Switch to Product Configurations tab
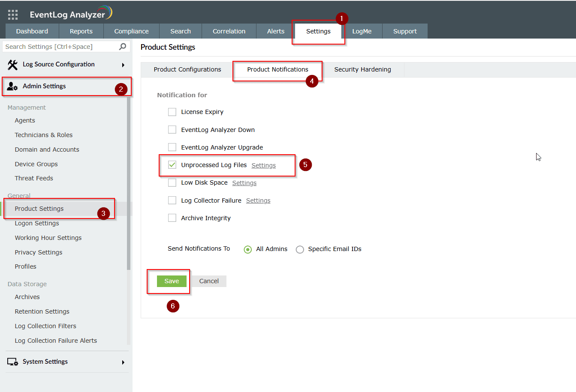 tap(187, 69)
